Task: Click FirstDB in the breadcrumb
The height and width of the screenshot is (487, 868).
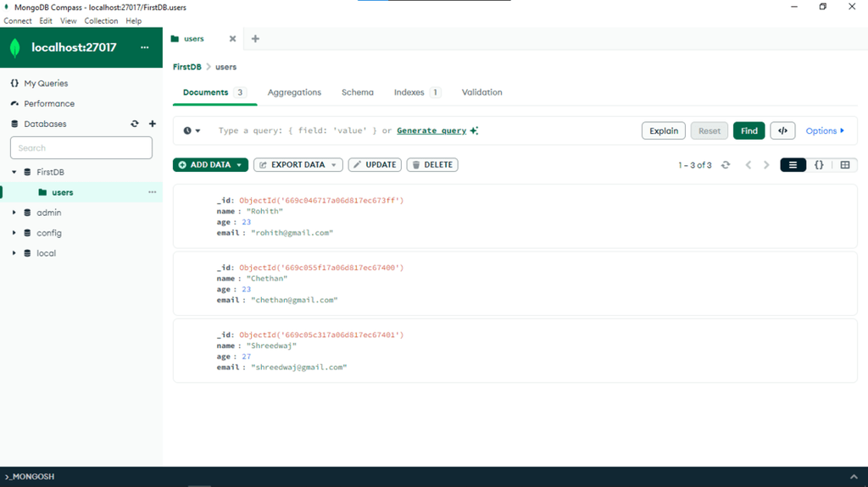Action: (187, 67)
